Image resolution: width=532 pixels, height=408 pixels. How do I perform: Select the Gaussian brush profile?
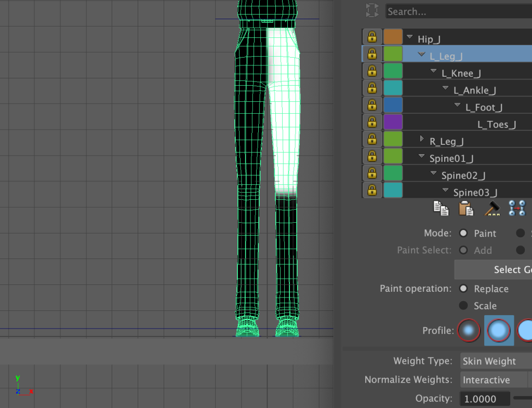(x=469, y=330)
